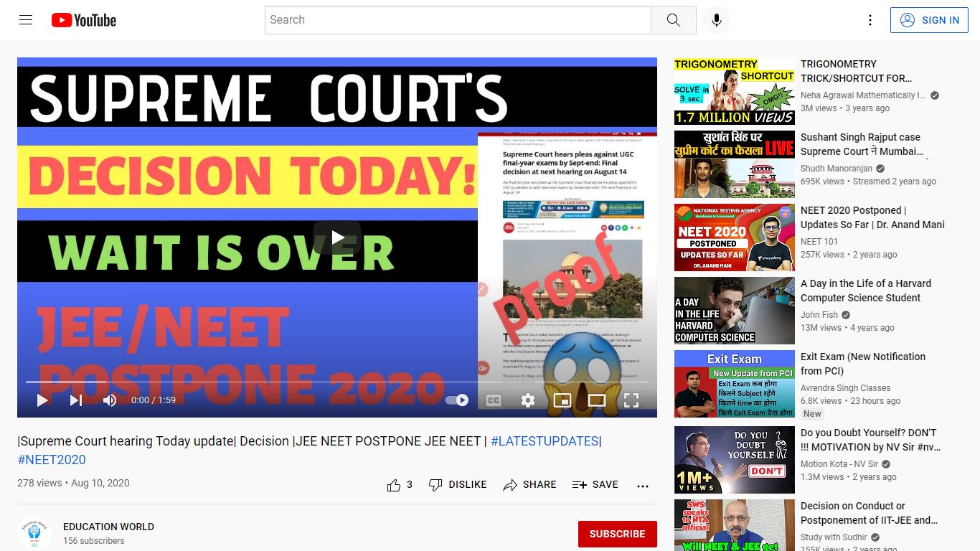Visit Study with Sudhir channel name

[834, 537]
